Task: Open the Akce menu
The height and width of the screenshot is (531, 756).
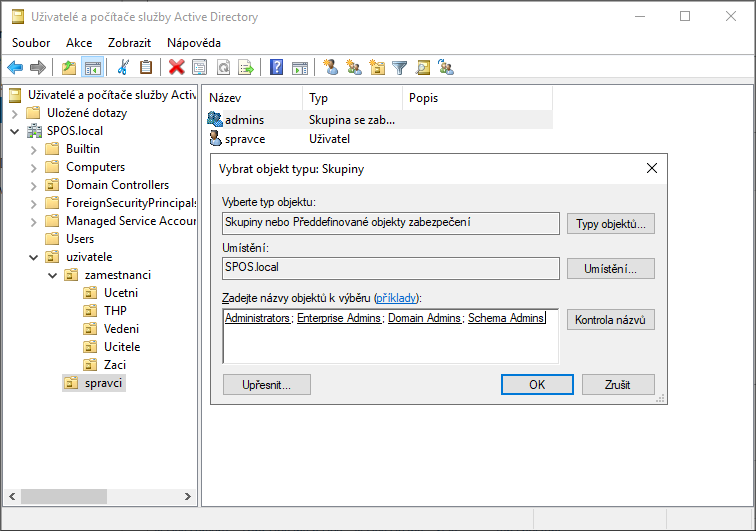Action: (79, 43)
